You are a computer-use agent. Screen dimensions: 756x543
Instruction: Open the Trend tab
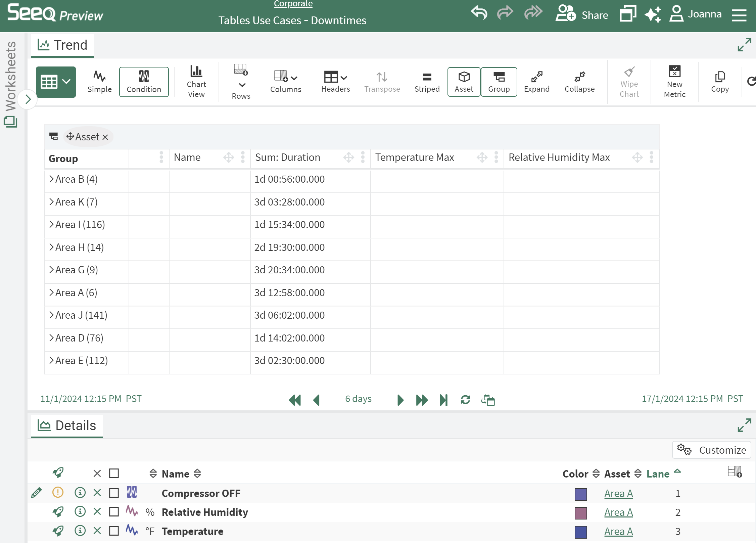pos(63,45)
